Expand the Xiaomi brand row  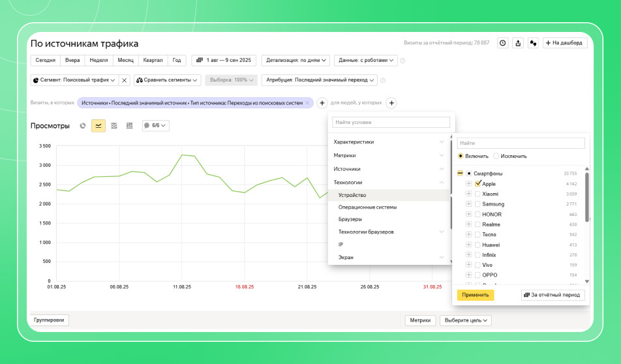(x=468, y=194)
